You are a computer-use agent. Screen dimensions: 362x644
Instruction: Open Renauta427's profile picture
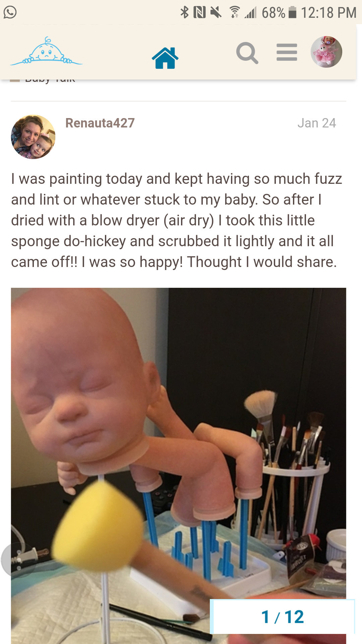(x=33, y=137)
